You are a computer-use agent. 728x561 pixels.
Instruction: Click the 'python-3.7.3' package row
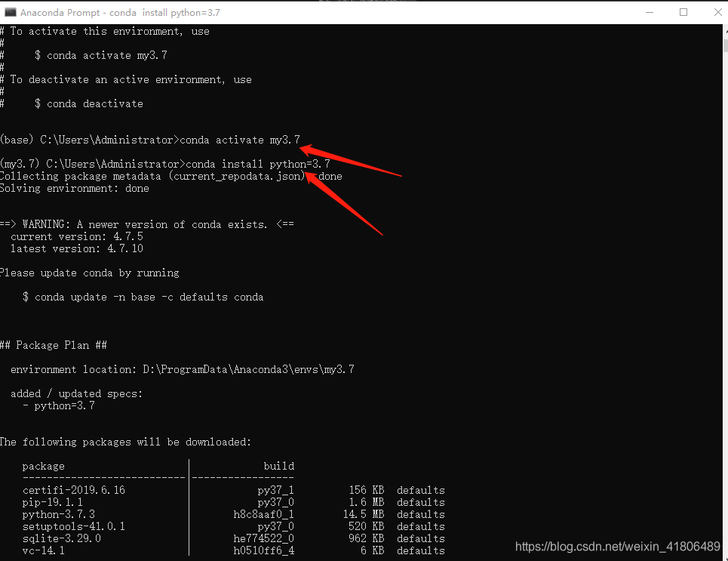(x=234, y=514)
